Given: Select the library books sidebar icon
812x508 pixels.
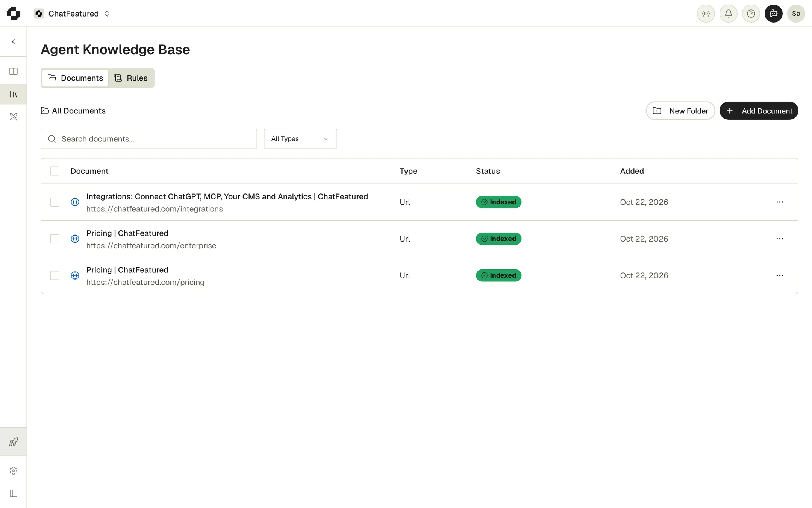Looking at the screenshot, I should (14, 94).
